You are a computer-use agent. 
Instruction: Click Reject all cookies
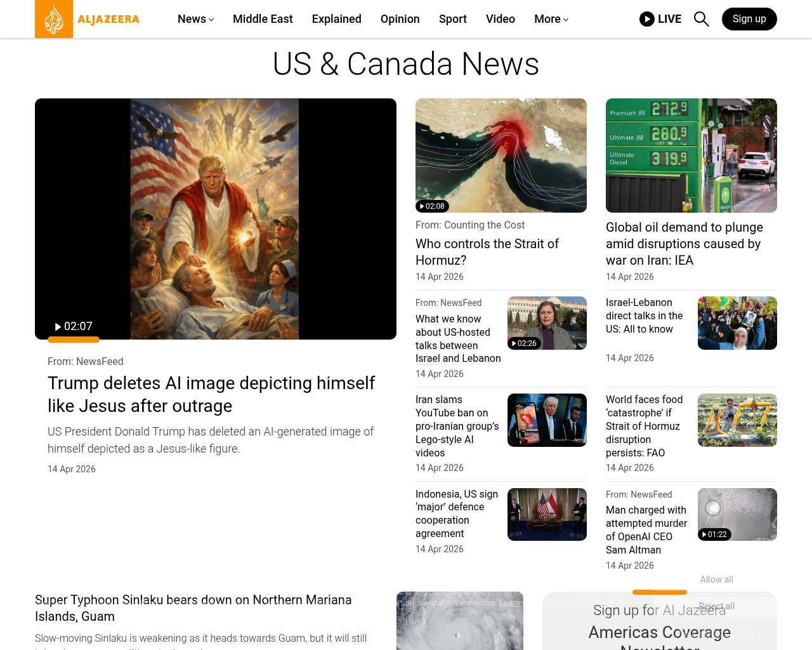pos(717,606)
